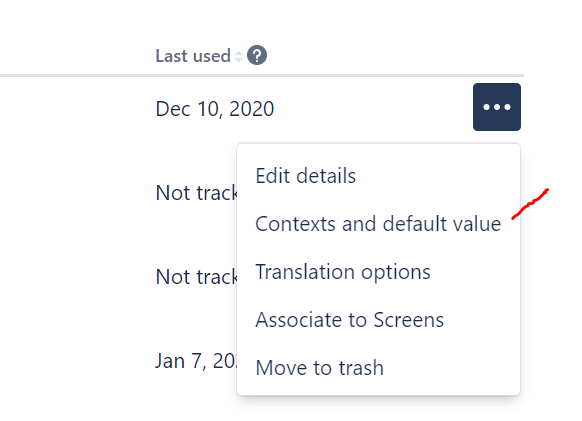
Task: Select Translation options in the menu
Action: pyautogui.click(x=378, y=271)
